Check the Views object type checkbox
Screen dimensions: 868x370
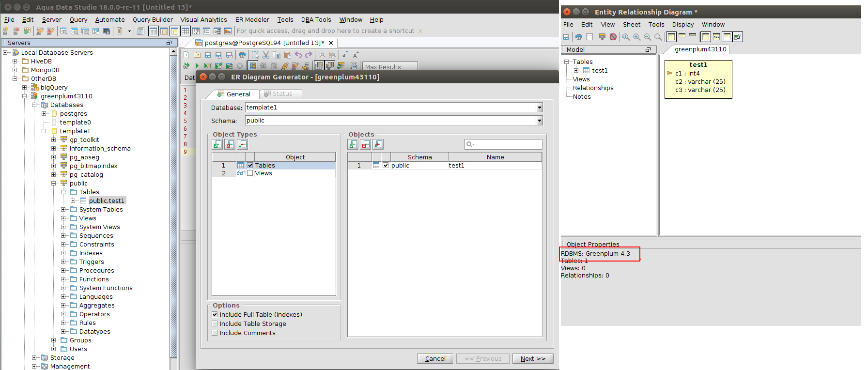pos(250,173)
